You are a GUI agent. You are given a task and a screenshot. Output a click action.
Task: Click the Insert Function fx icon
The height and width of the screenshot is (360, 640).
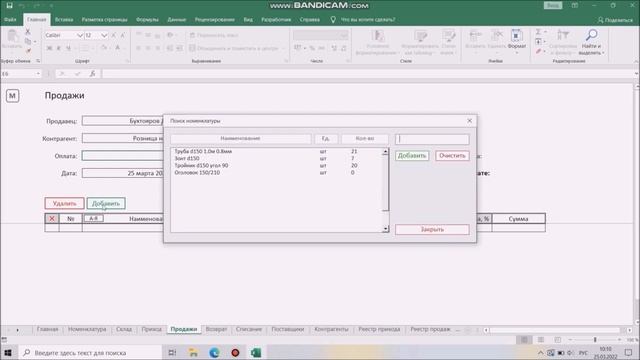coord(93,73)
